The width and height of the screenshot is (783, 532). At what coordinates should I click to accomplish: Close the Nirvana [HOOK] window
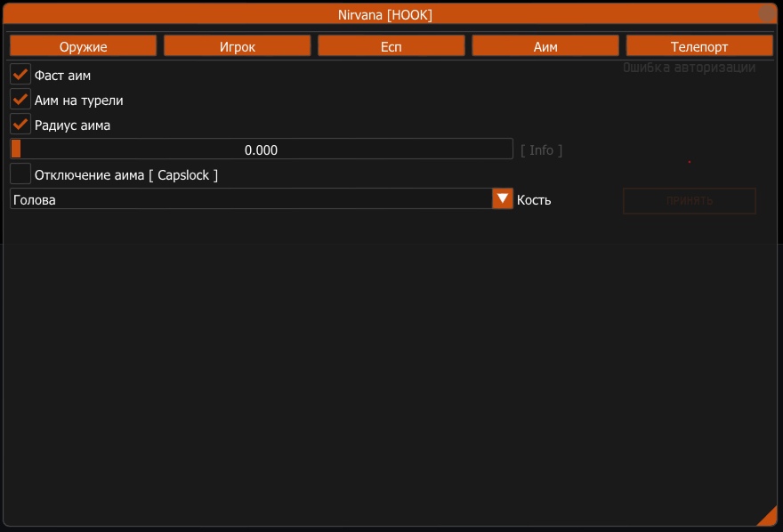(766, 13)
